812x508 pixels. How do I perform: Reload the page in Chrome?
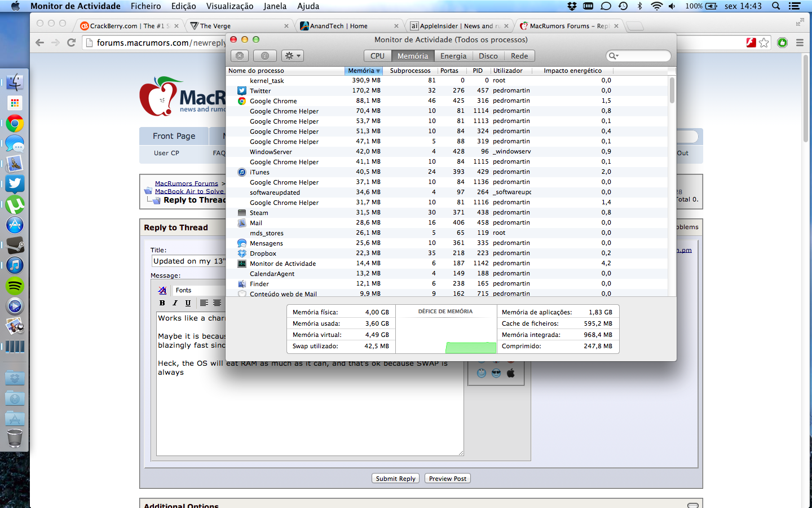point(71,42)
